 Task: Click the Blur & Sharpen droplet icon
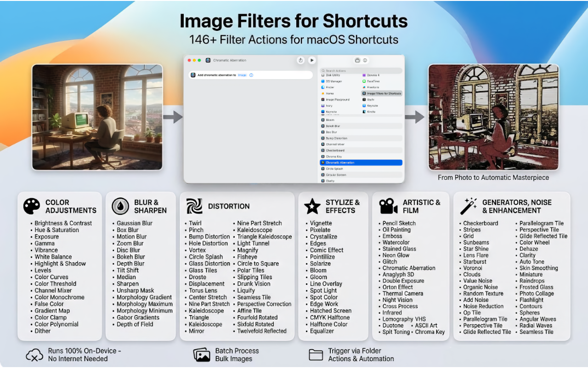[x=120, y=207]
